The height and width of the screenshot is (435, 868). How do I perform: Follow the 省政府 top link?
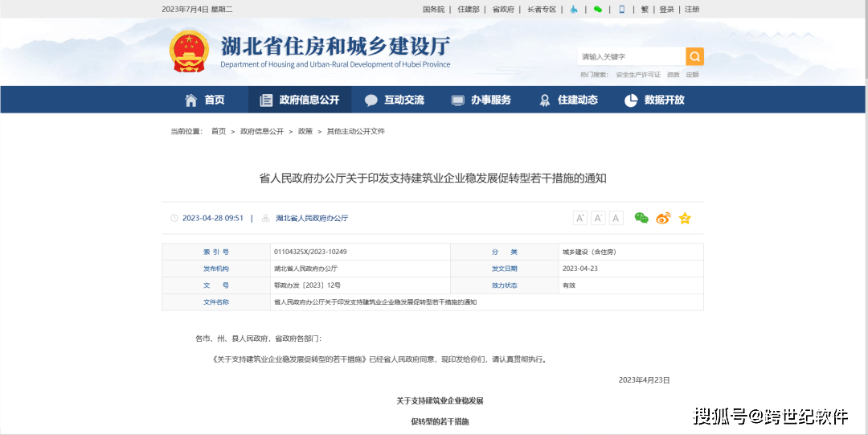[x=503, y=10]
